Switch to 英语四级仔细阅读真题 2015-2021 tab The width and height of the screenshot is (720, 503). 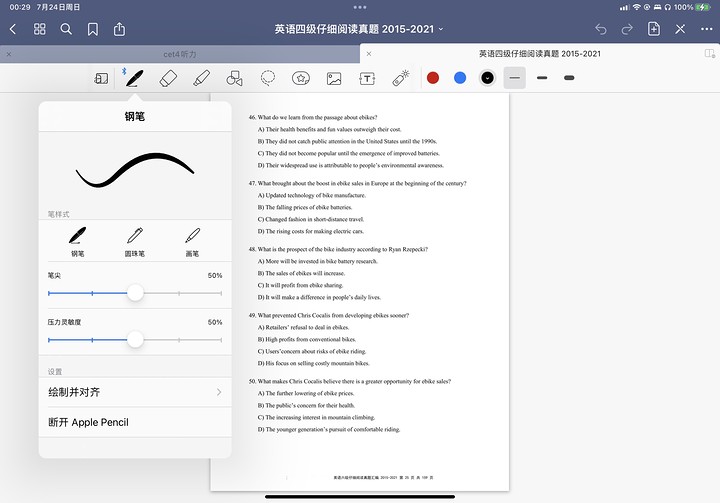(x=540, y=54)
